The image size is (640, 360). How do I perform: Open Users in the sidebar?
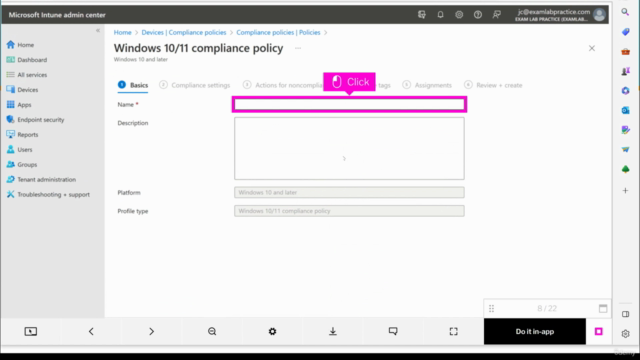(x=20, y=150)
